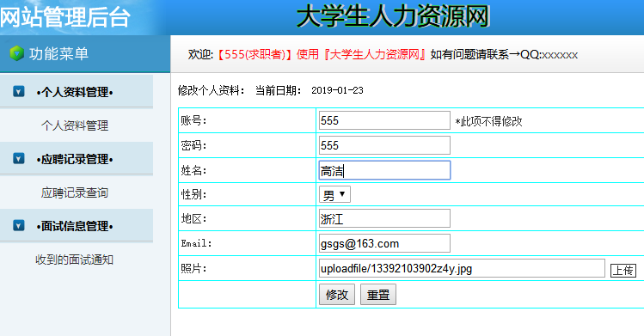Collapse the 个人资料管理 section arrow icon
The height and width of the screenshot is (336, 644).
[19, 91]
